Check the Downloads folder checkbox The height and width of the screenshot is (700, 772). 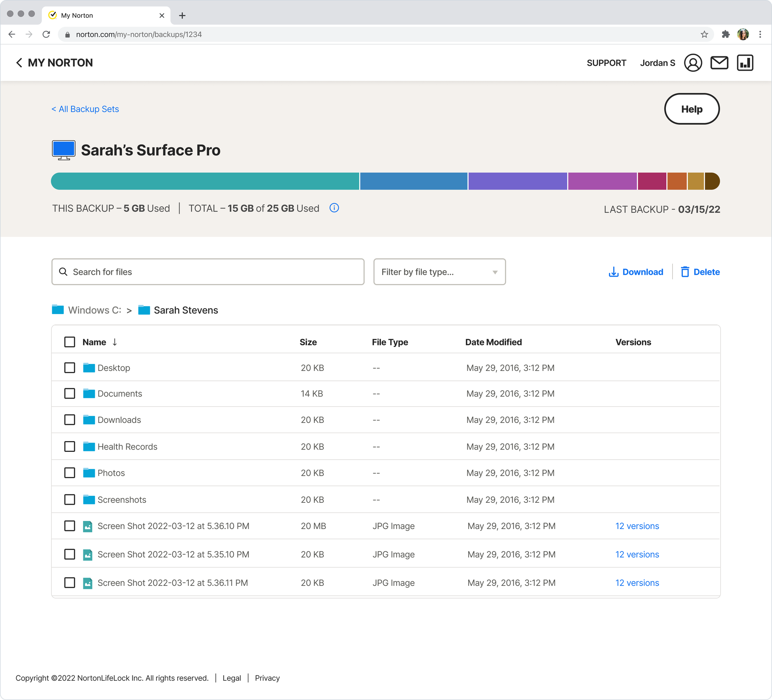[x=69, y=419]
